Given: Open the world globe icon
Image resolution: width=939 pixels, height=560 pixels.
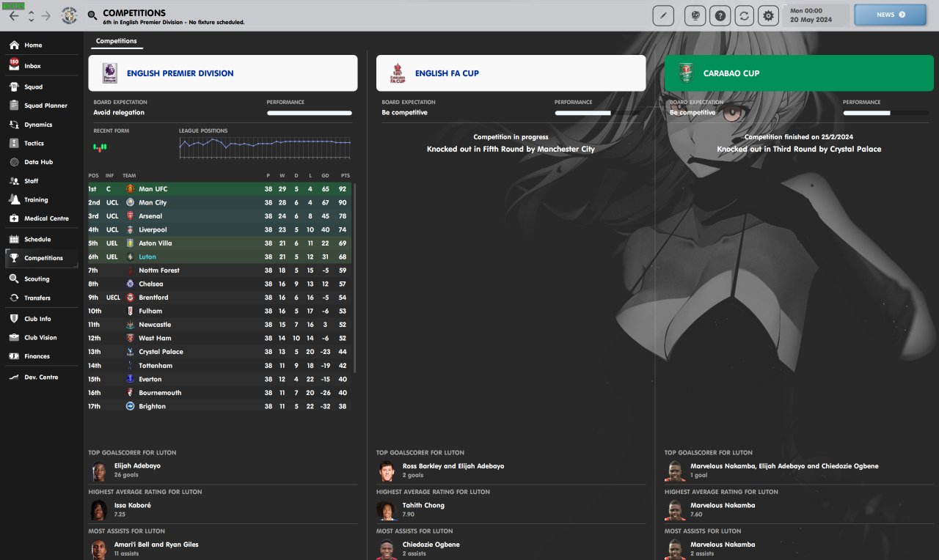Looking at the screenshot, I should tap(695, 15).
